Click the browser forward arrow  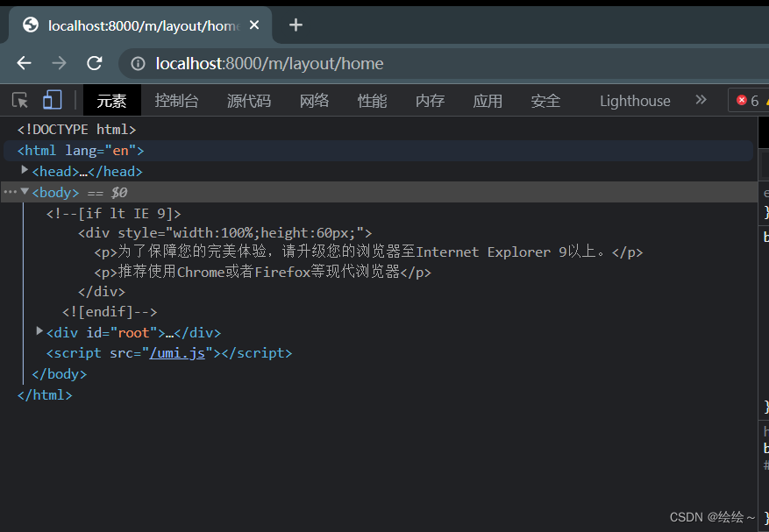pyautogui.click(x=59, y=63)
